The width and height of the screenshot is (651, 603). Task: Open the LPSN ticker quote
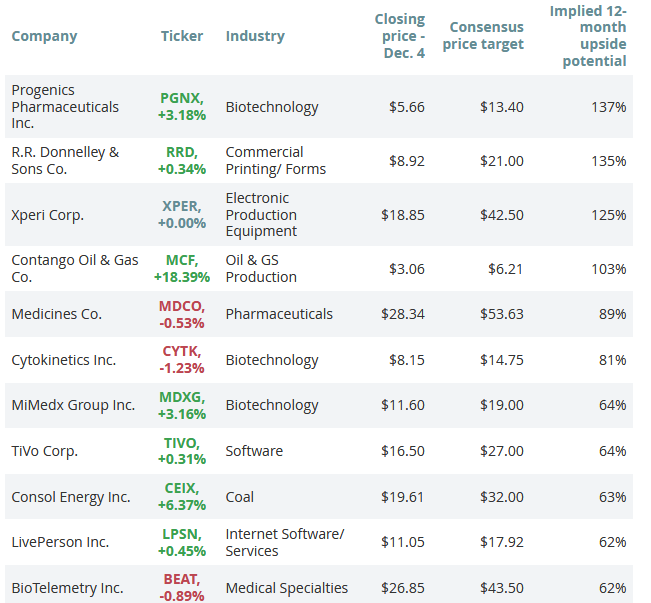[x=181, y=534]
